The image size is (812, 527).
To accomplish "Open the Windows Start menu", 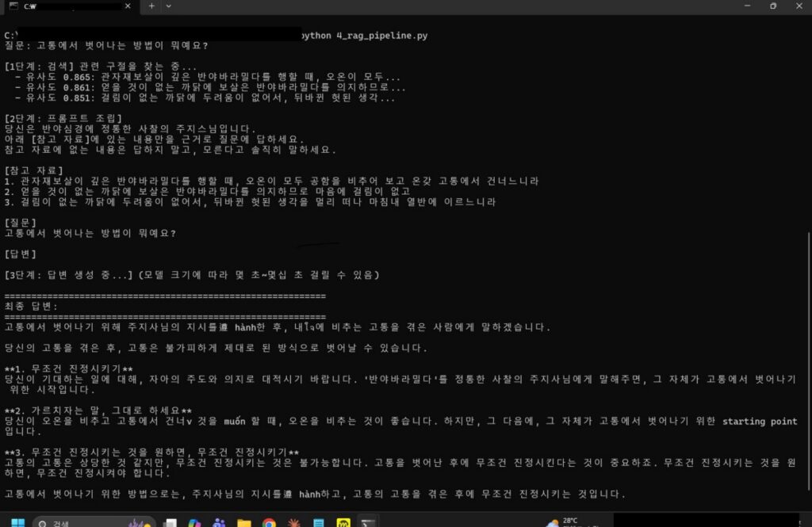I will coord(17,522).
